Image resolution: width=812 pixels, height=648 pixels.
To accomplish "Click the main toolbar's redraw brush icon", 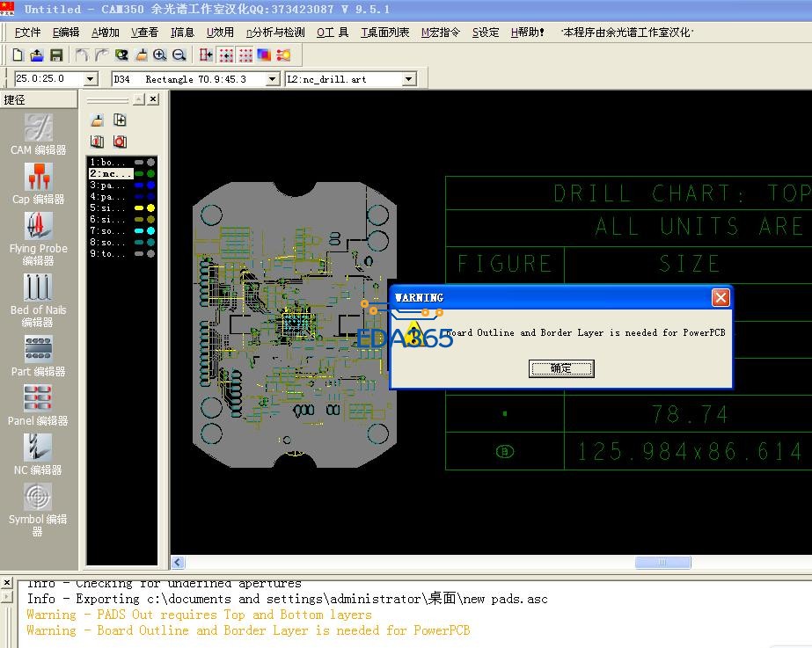I will tap(141, 55).
